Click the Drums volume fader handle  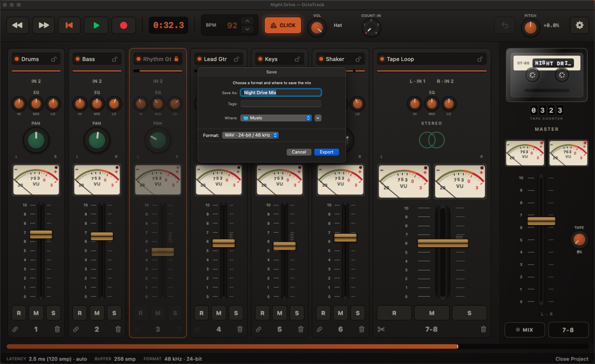tap(41, 235)
